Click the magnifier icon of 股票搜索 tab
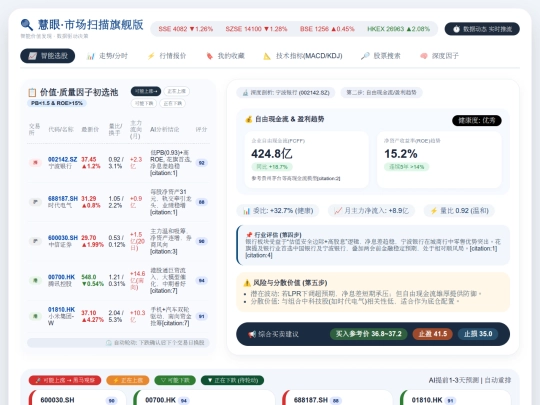The height and width of the screenshot is (405, 540). click(x=365, y=56)
